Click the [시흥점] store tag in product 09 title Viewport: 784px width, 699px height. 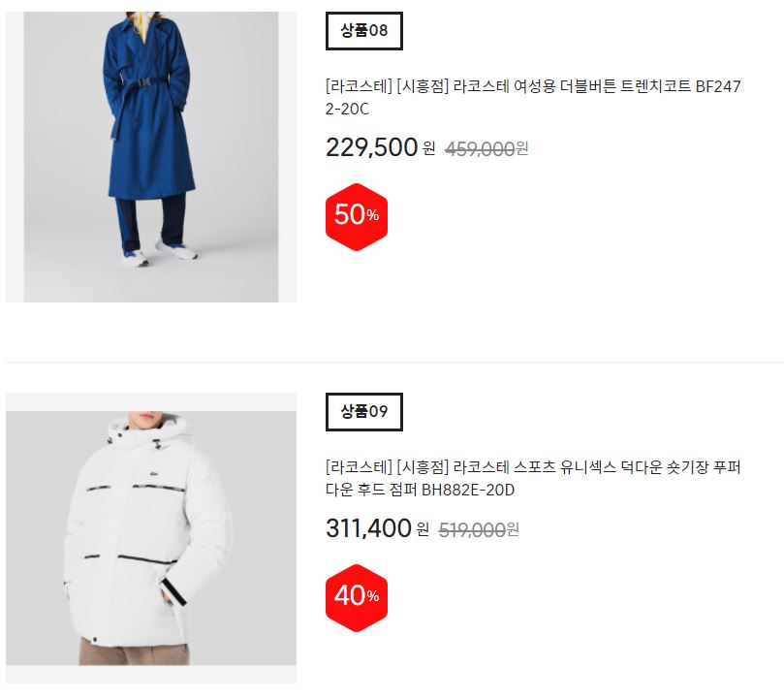tap(423, 467)
